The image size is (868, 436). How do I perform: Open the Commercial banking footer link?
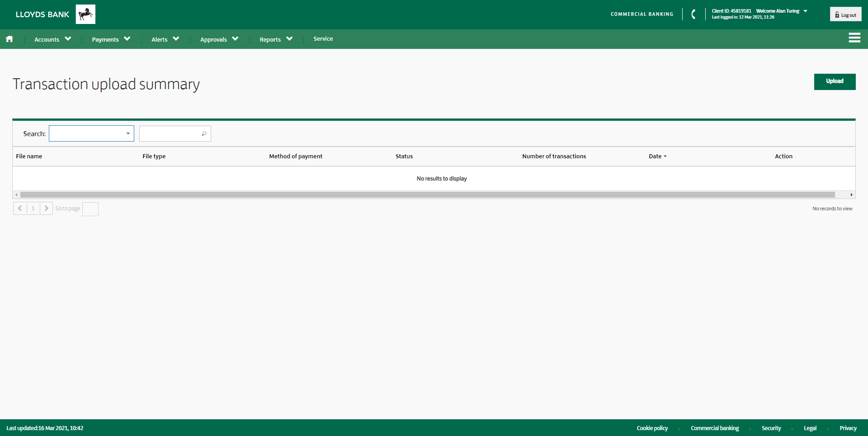coord(715,428)
